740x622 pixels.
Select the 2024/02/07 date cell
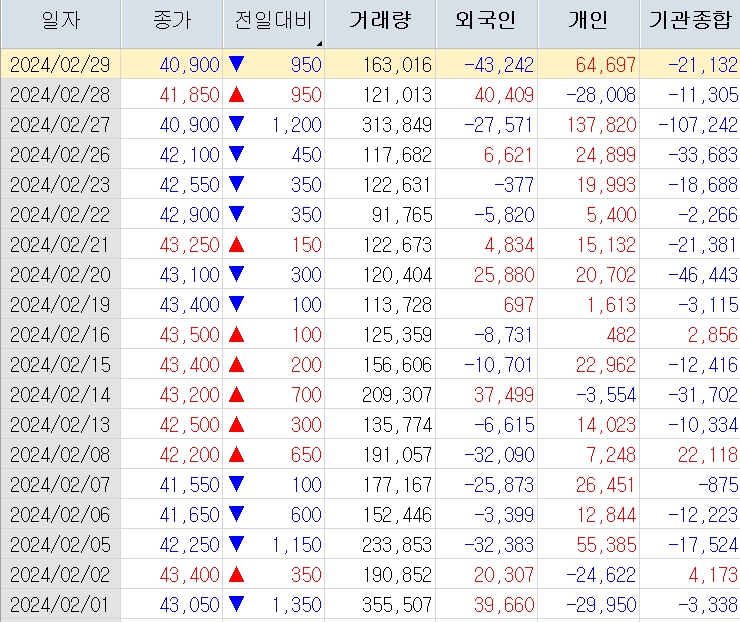tap(60, 485)
